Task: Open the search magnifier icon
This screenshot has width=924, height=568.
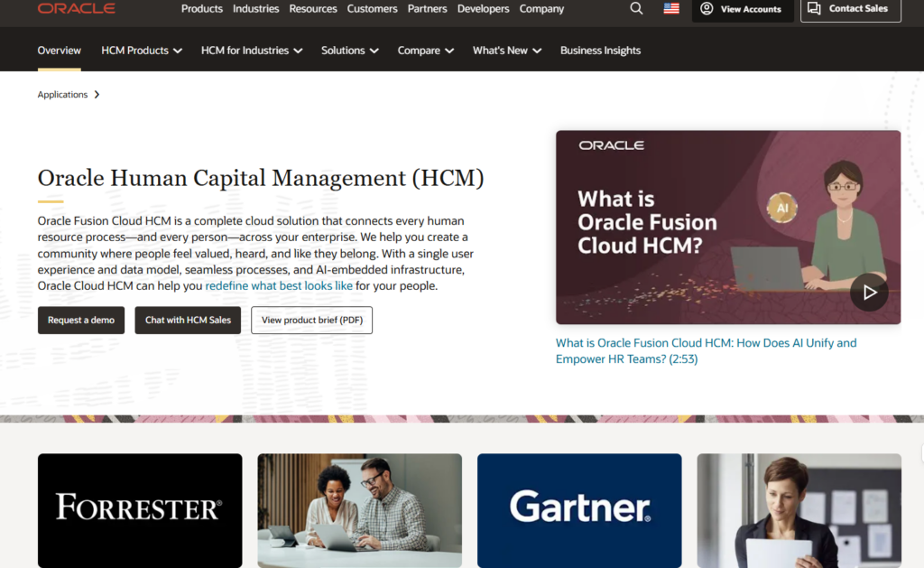Action: [x=636, y=9]
